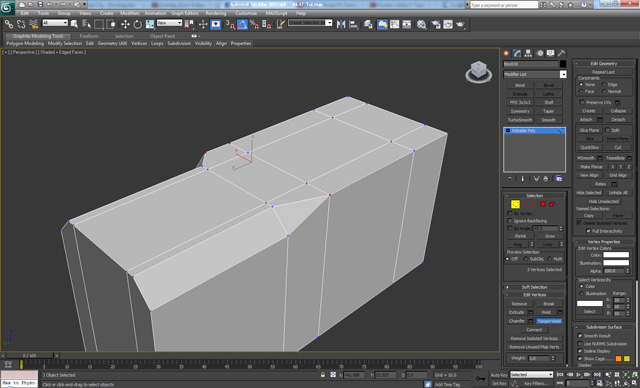Choose the Select and Rotate tool
This screenshot has height=388, width=640.
138,24
